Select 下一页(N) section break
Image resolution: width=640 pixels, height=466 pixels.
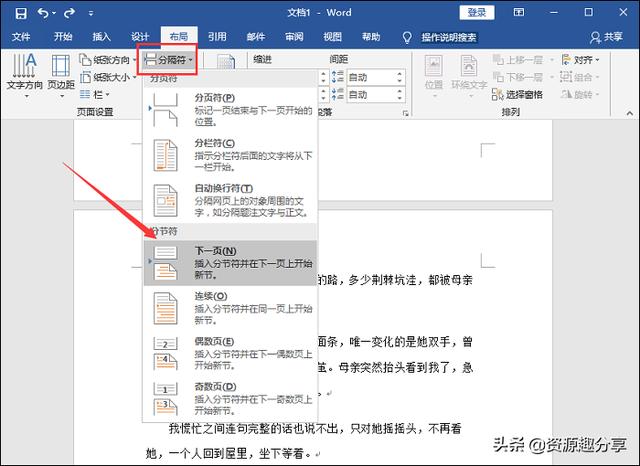point(230,263)
